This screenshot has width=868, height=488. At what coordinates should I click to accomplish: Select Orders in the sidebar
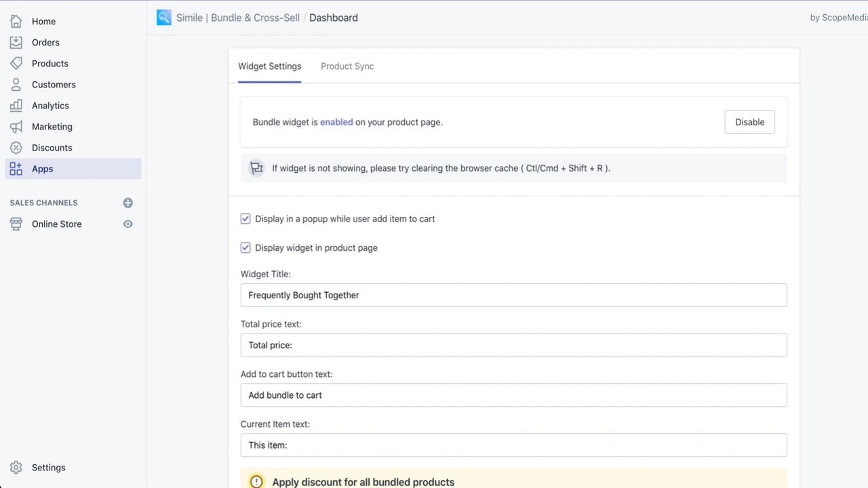45,42
